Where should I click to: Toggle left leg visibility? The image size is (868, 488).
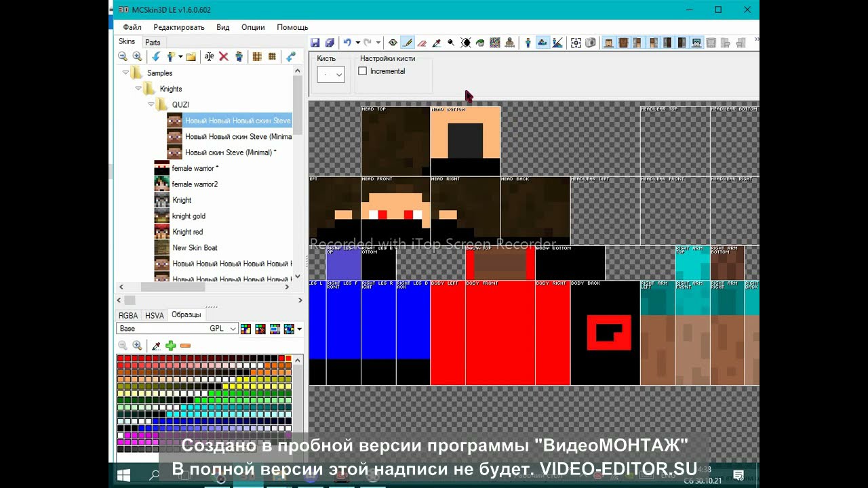pyautogui.click(x=668, y=43)
